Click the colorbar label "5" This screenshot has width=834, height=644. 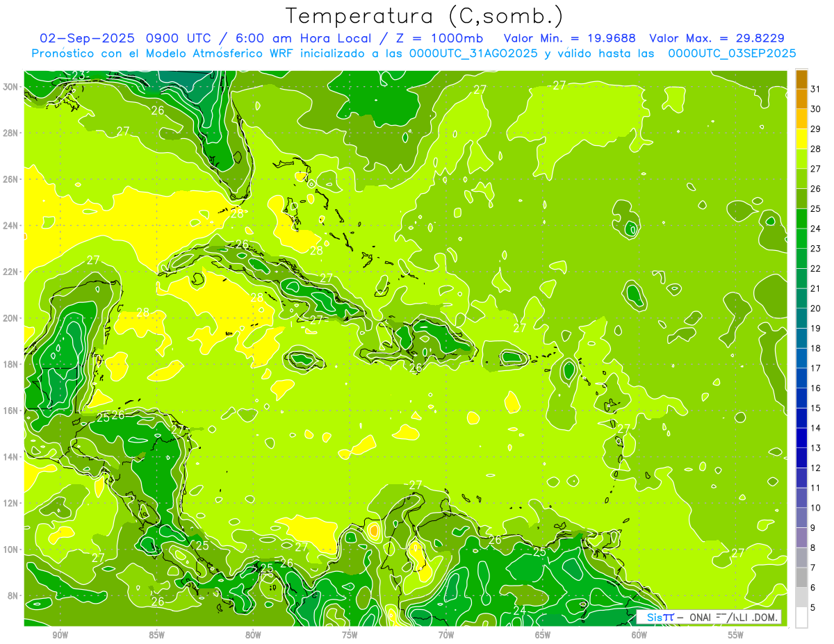point(814,608)
